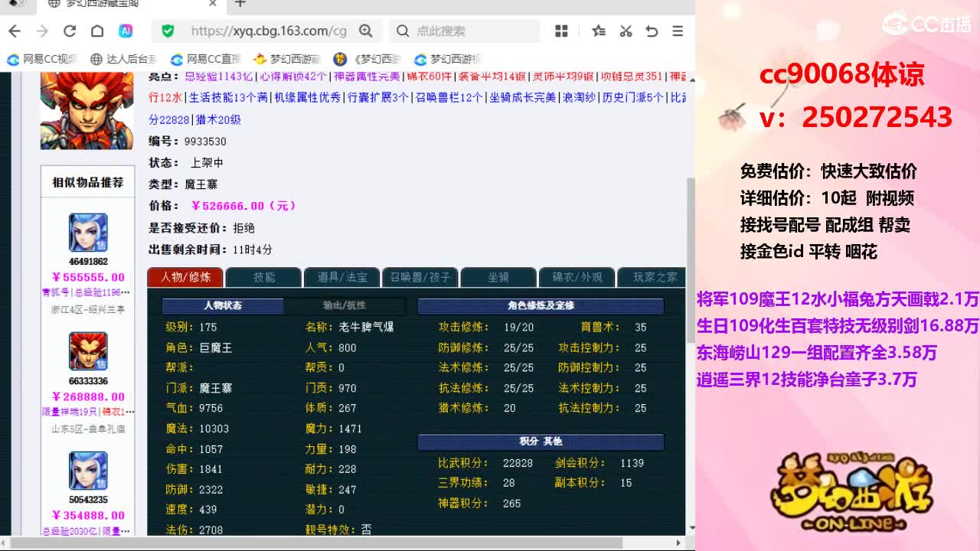
Task: Open the favorites star list
Action: (x=599, y=31)
